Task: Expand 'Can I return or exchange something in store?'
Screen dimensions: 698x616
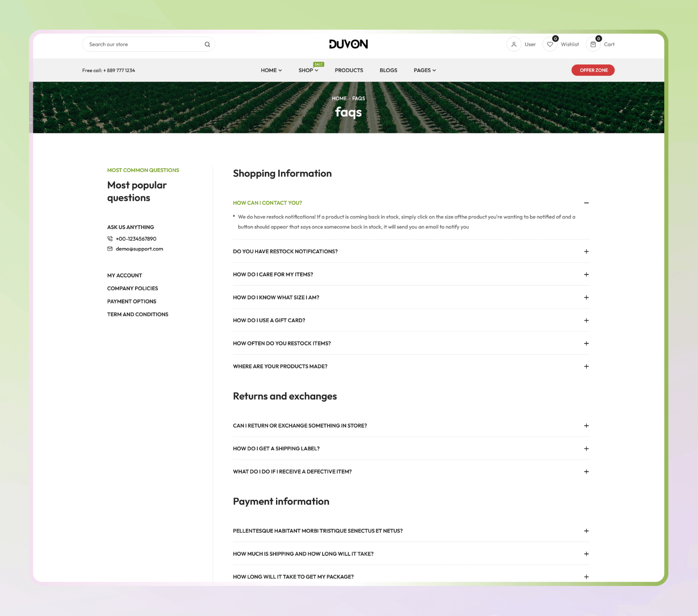Action: 411,426
